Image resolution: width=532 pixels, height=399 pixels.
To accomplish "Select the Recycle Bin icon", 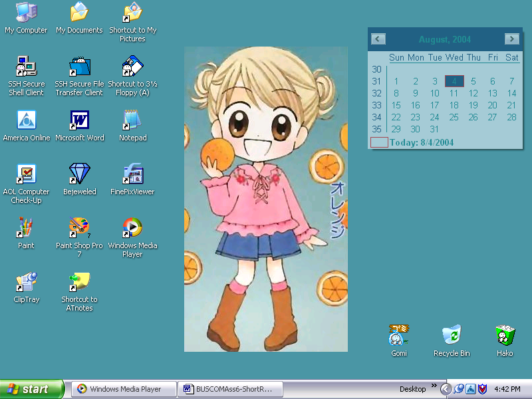I will [452, 335].
